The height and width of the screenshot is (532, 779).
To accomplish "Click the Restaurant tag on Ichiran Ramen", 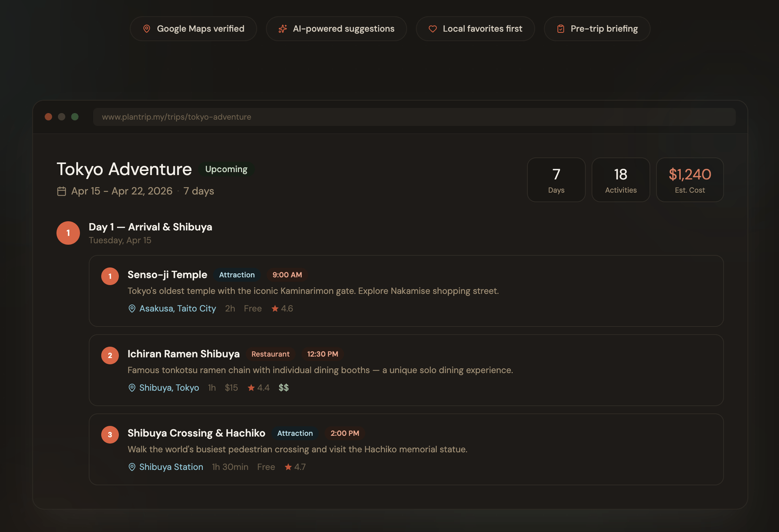I will tap(270, 354).
